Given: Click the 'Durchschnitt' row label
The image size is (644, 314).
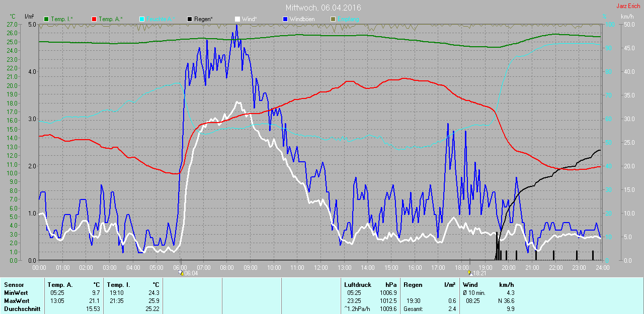Looking at the screenshot, I should [x=22, y=309].
